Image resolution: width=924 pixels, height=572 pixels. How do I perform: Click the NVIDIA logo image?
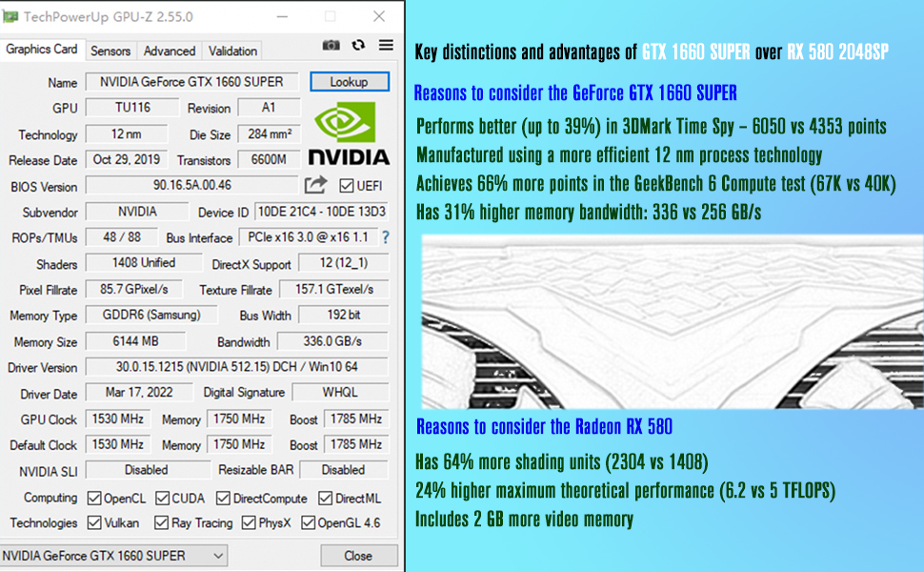349,133
